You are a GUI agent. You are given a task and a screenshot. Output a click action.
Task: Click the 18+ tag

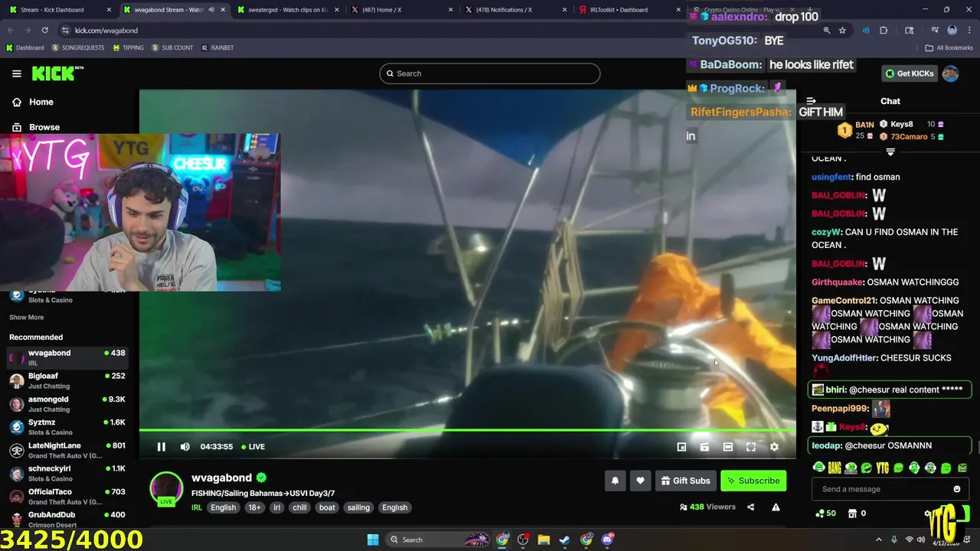click(x=254, y=507)
